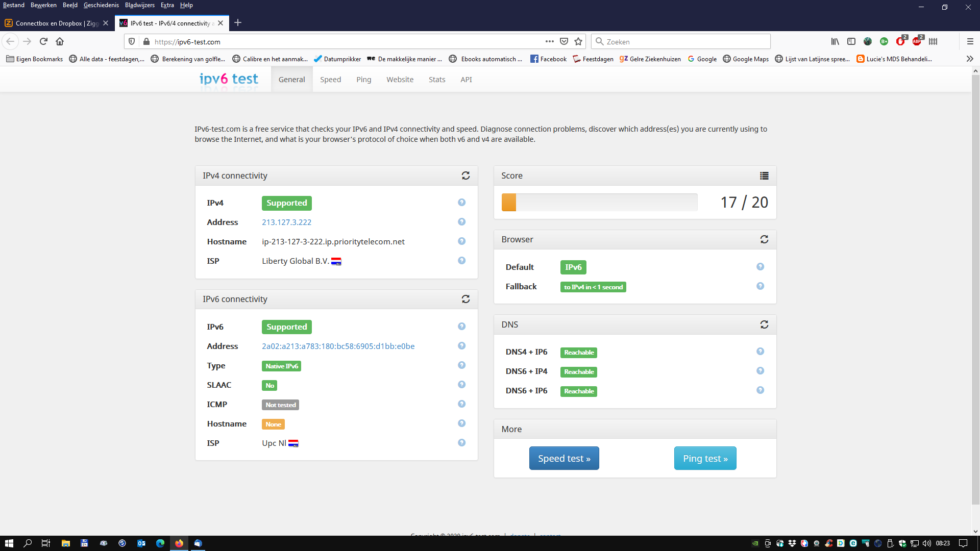Click help icon beside IPv4 Hostname
The height and width of the screenshot is (551, 980).
(x=461, y=241)
